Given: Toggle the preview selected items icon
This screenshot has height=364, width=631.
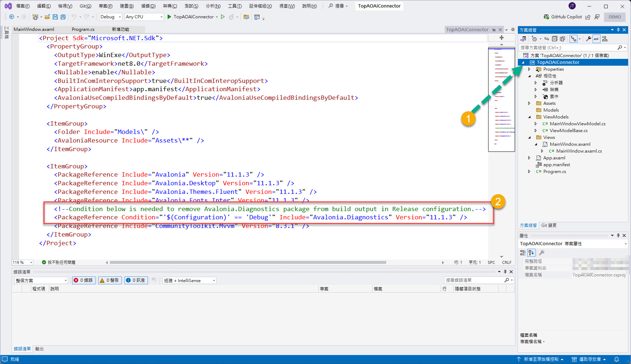Looking at the screenshot, I should tap(597, 39).
